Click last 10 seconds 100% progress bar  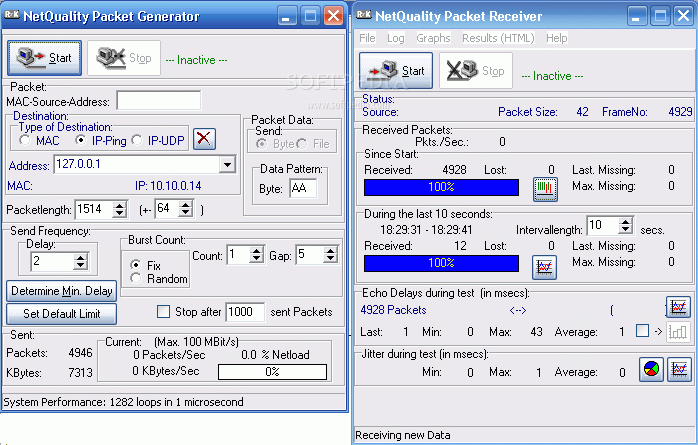(441, 263)
